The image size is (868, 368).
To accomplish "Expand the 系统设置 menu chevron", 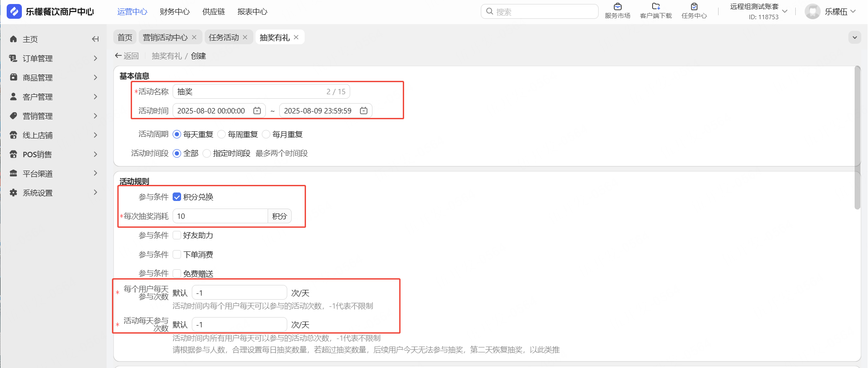I will coord(95,193).
